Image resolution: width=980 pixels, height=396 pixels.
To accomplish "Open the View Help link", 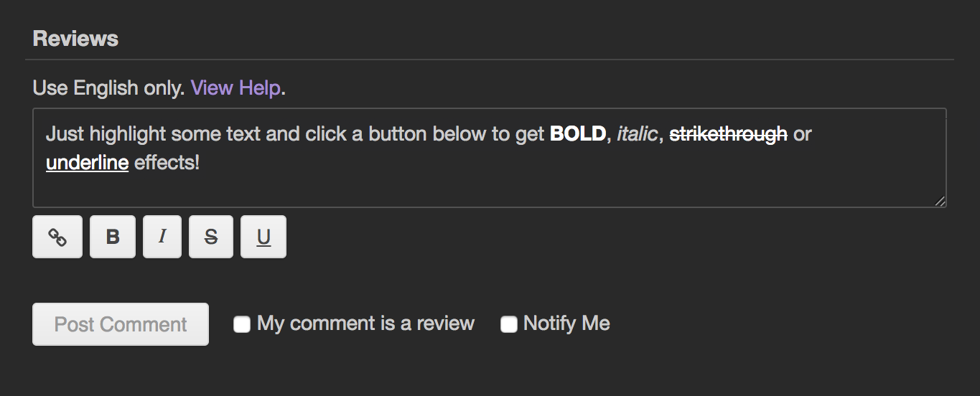I will tap(235, 88).
